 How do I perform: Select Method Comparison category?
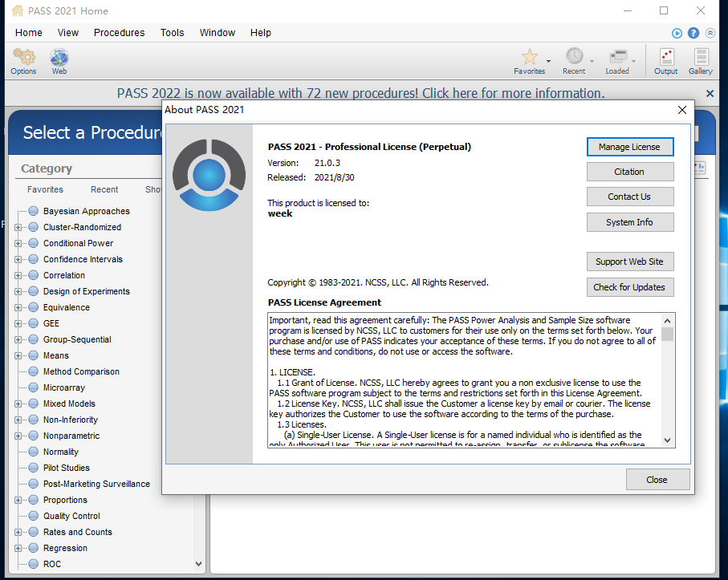pos(81,371)
